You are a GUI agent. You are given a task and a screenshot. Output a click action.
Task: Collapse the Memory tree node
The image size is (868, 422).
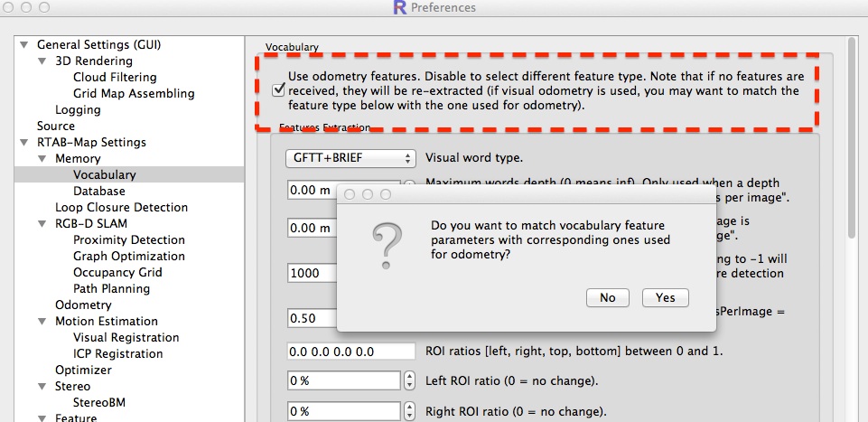click(x=42, y=159)
